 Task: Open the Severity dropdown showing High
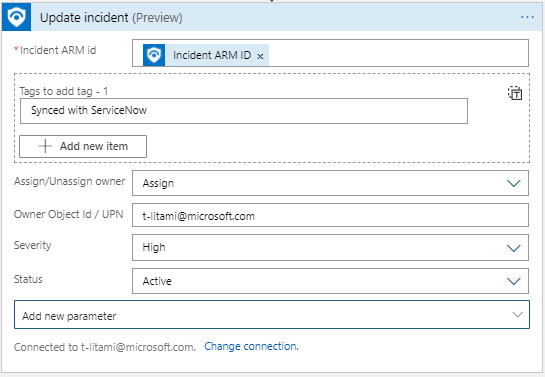pos(330,247)
